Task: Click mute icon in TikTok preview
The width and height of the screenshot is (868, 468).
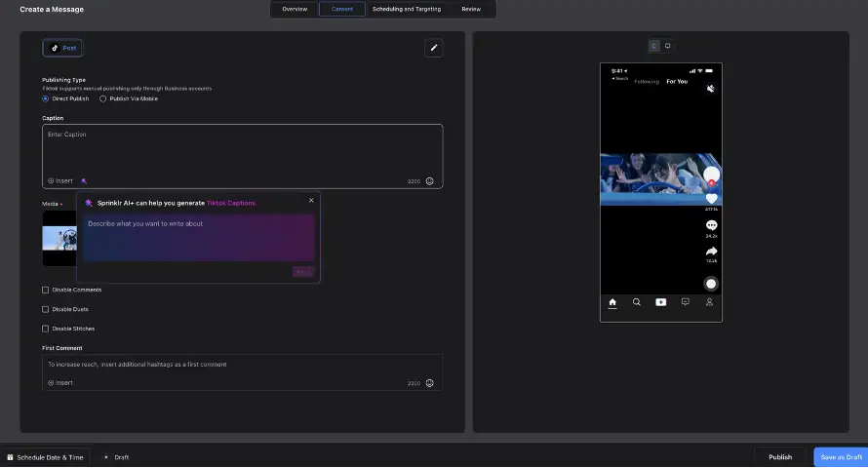Action: pos(711,89)
